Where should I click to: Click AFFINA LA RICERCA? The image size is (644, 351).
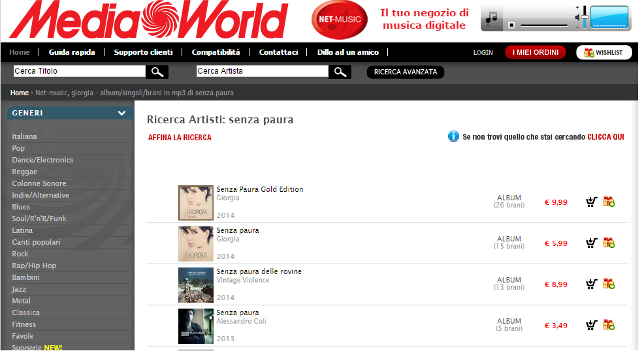pyautogui.click(x=180, y=138)
